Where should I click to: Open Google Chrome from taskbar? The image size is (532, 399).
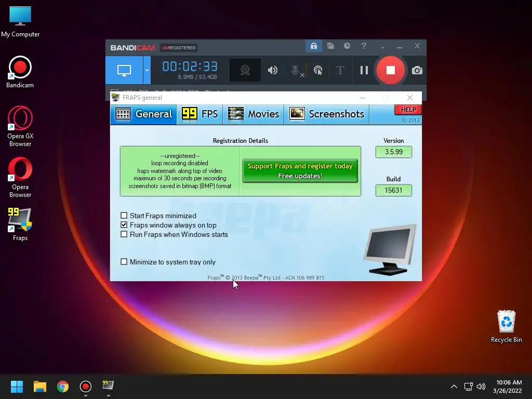point(63,387)
